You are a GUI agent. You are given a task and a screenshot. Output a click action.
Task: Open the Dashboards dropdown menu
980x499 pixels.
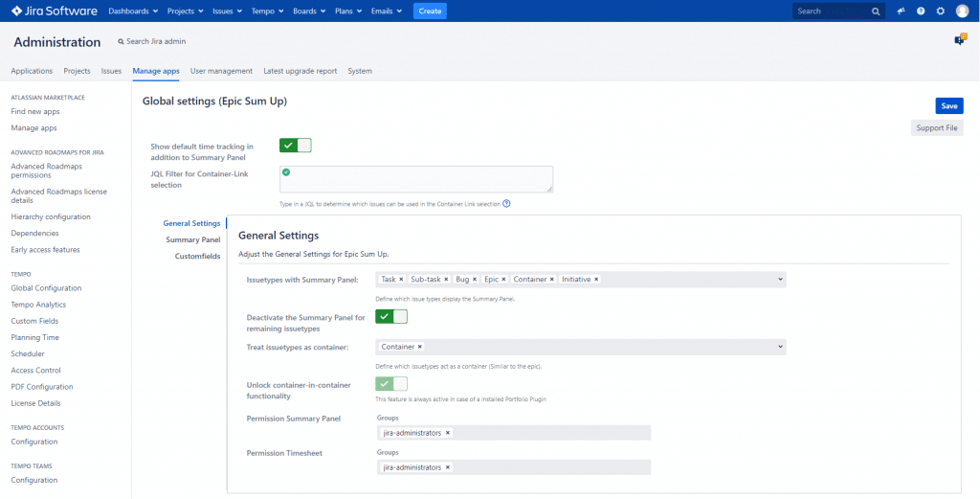click(x=133, y=11)
